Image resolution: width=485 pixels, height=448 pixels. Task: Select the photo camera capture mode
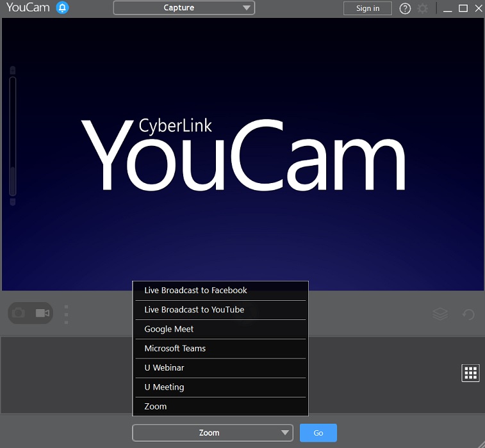pyautogui.click(x=19, y=313)
